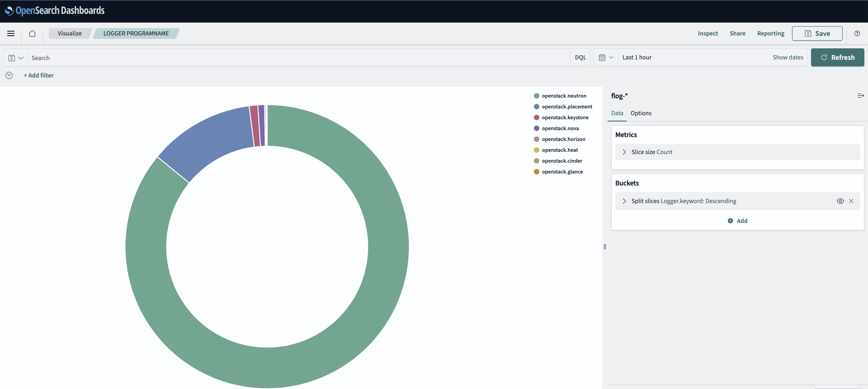
Task: Remove Split slices bucket with X
Action: (x=851, y=201)
